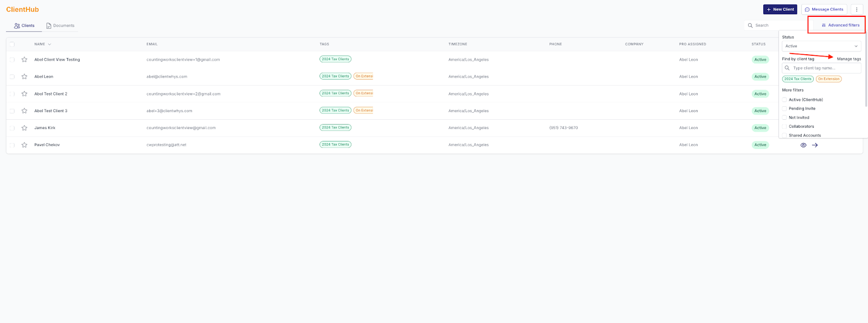Open the three-dot more options menu
The image size is (868, 323).
pyautogui.click(x=857, y=9)
